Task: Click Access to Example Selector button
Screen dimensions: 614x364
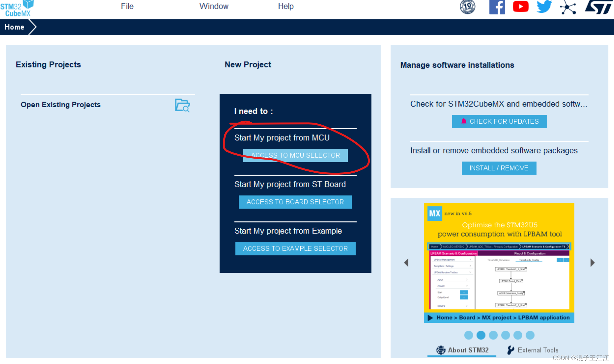Action: tap(295, 249)
